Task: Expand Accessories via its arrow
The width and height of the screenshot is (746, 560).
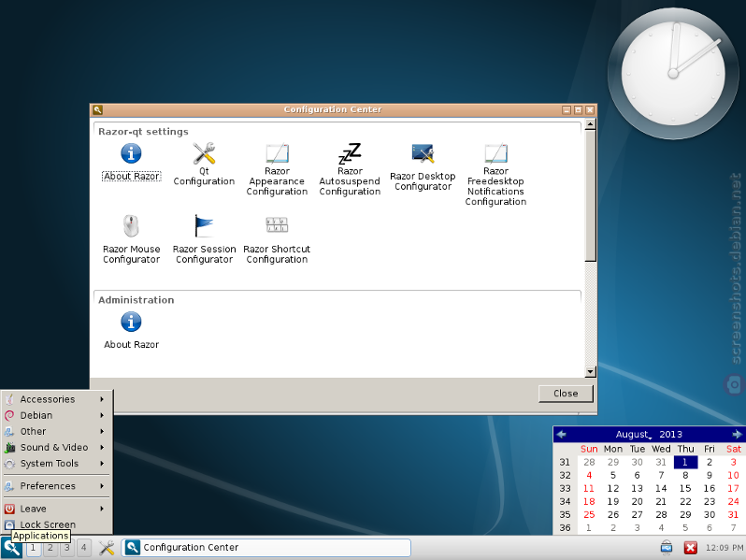Action: click(102, 399)
